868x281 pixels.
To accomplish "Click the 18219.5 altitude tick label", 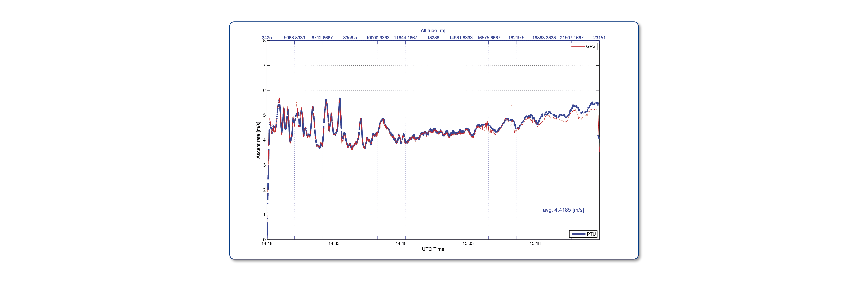I will (x=516, y=38).
